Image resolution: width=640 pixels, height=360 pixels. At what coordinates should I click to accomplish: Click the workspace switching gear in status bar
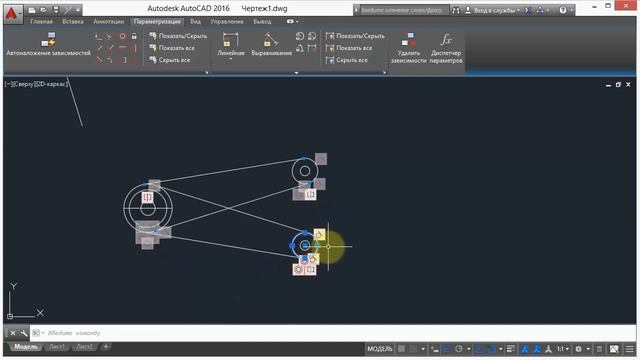578,349
